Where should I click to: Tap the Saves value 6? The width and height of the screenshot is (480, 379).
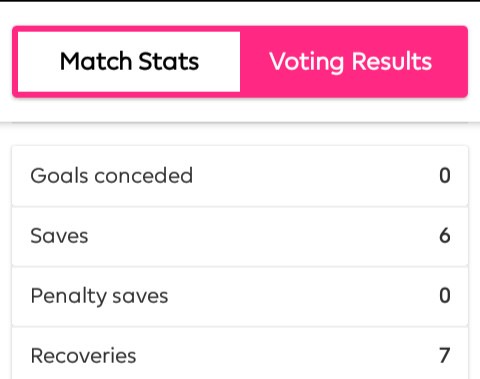pos(445,236)
